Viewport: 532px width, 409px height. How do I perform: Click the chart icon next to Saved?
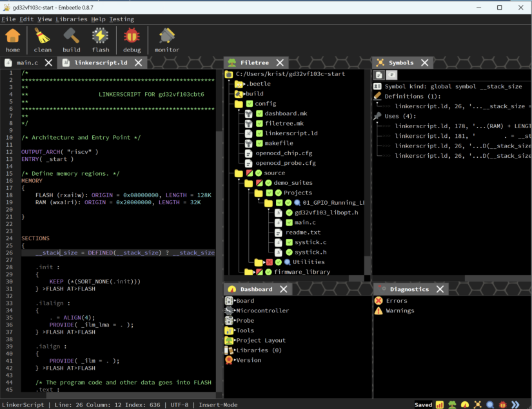click(x=439, y=404)
